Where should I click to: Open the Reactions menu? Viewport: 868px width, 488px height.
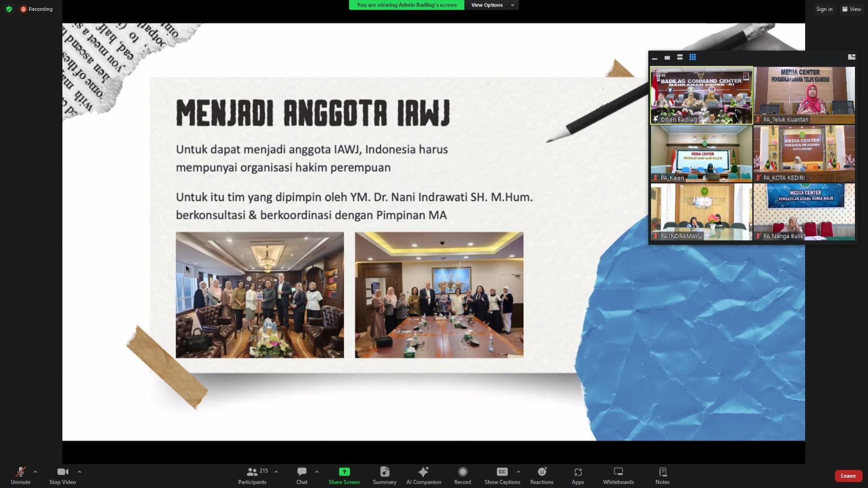[542, 476]
